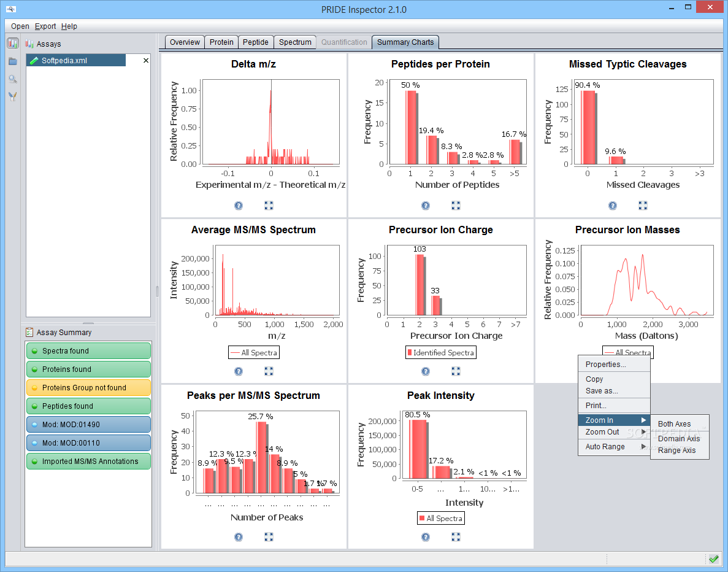Click the 80.5 % bar in Peak Intensity
728x572 pixels.
pyautogui.click(x=418, y=449)
